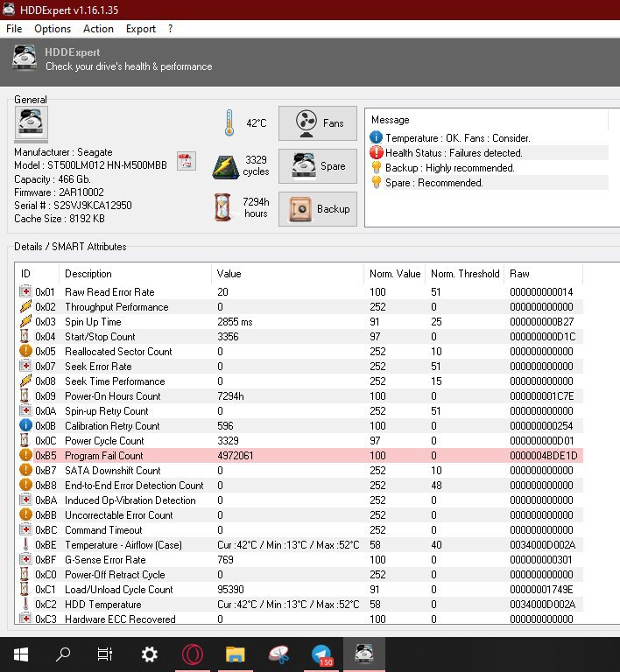This screenshot has width=620, height=672.
Task: Select the Command Timeout description
Action: pos(103,529)
